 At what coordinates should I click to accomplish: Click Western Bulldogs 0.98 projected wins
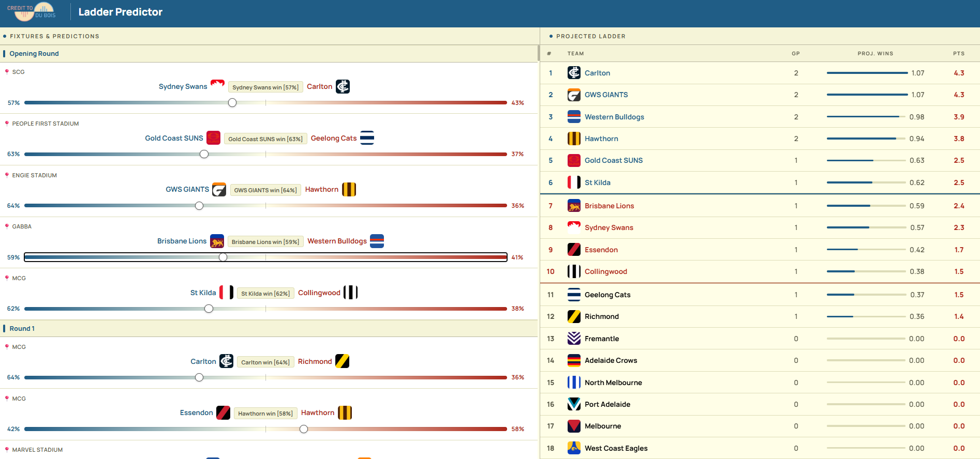point(917,117)
